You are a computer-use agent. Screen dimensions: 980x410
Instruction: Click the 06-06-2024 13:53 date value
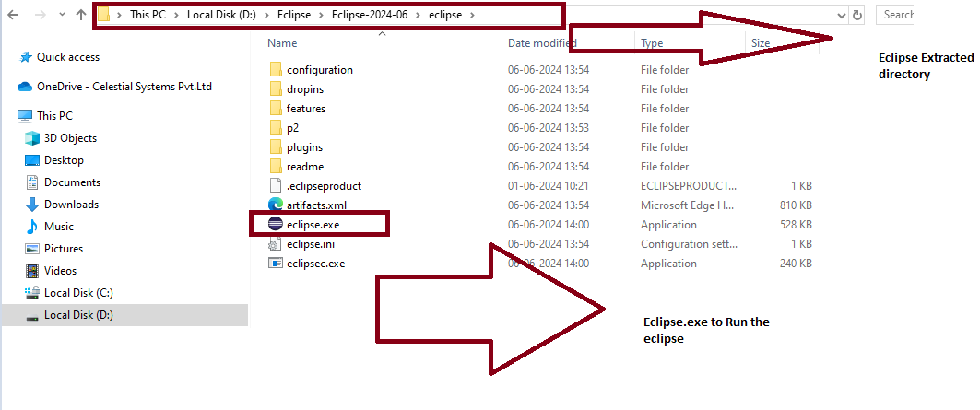(x=549, y=127)
